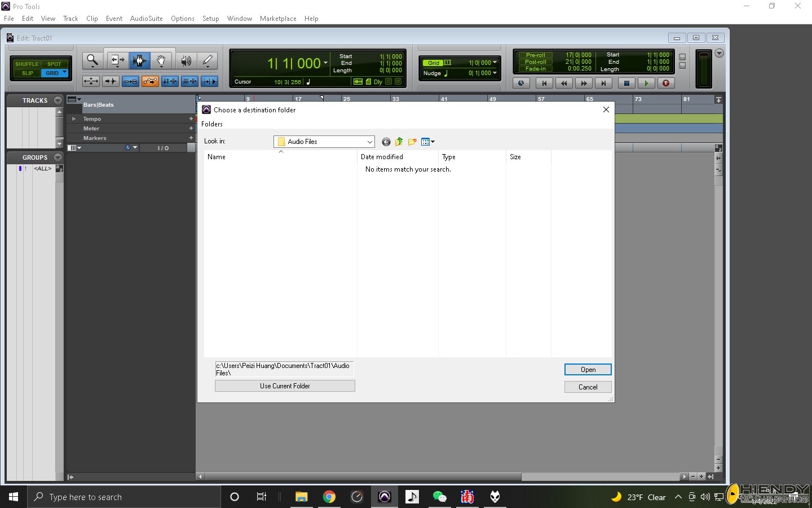Open the Tracks list menu
This screenshot has width=812, height=508.
click(58, 100)
